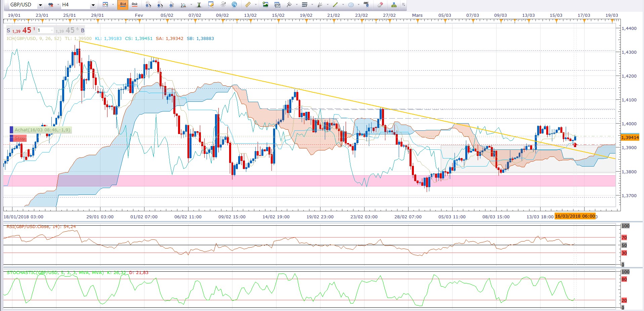The width and height of the screenshot is (644, 311).
Task: Click the add indicator window icon
Action: tap(277, 5)
